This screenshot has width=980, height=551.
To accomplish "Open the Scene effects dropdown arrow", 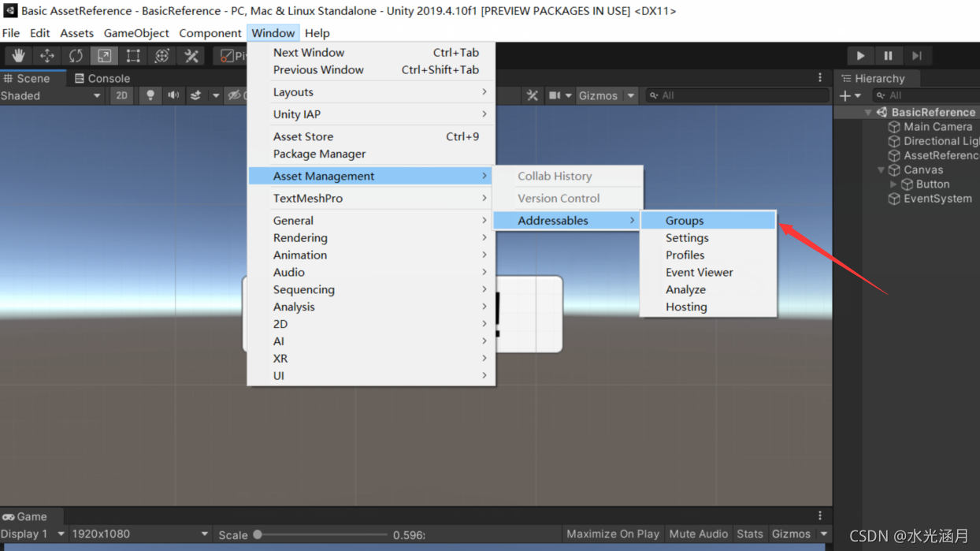I will point(215,95).
